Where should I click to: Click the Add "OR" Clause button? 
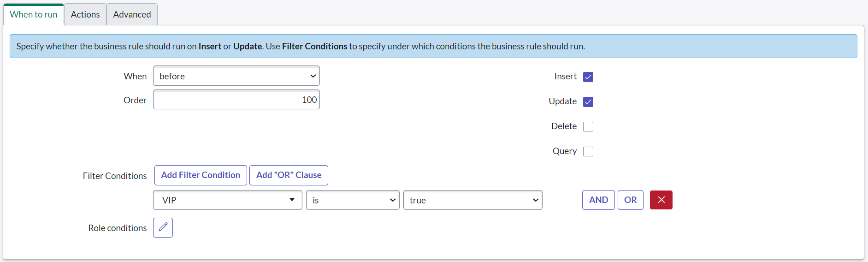289,175
